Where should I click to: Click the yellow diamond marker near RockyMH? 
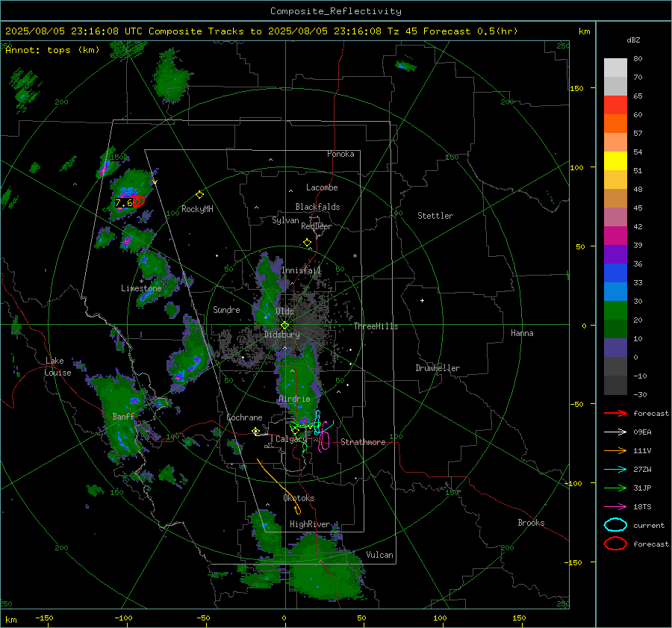point(199,195)
